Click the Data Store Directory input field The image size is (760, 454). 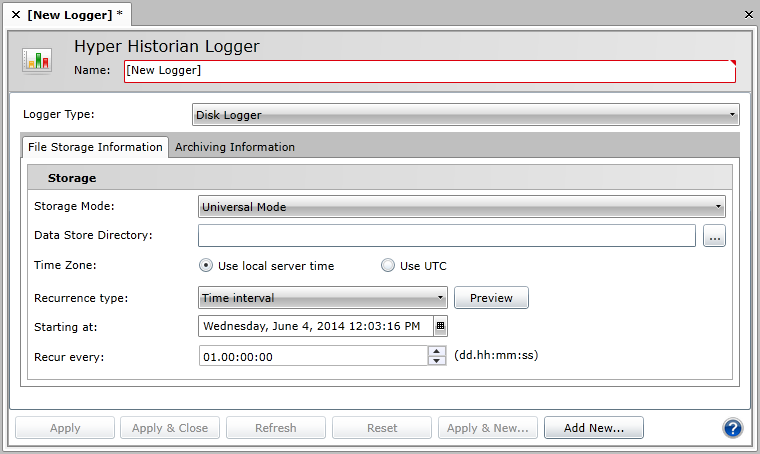click(447, 235)
